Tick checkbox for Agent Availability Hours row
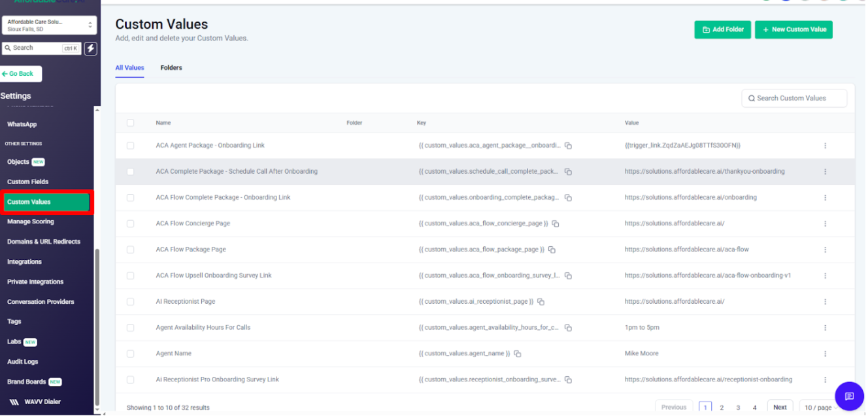The width and height of the screenshot is (868, 416). click(x=130, y=328)
